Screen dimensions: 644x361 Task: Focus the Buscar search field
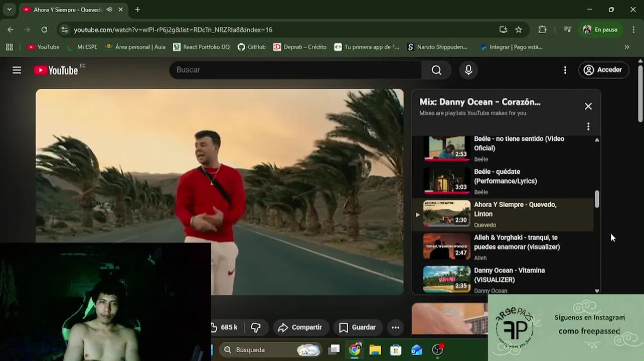pyautogui.click(x=295, y=70)
